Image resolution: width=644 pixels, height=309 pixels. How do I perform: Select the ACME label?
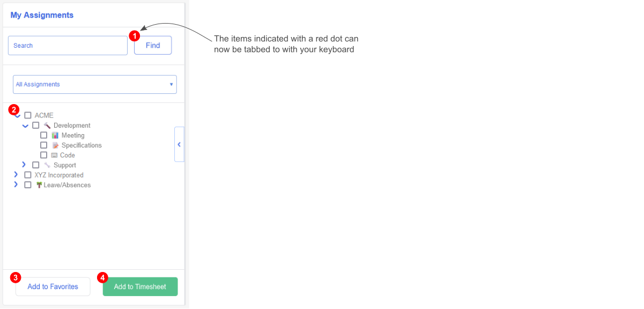tap(44, 115)
